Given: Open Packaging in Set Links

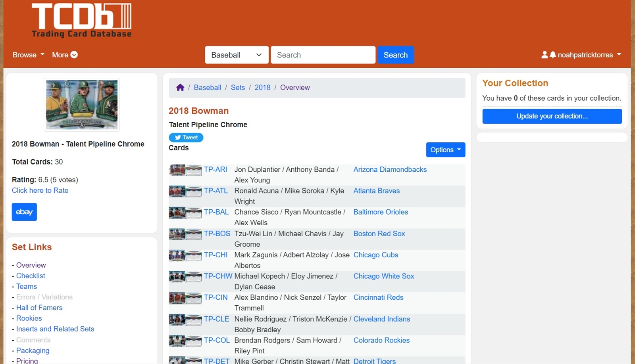Looking at the screenshot, I should tap(33, 351).
